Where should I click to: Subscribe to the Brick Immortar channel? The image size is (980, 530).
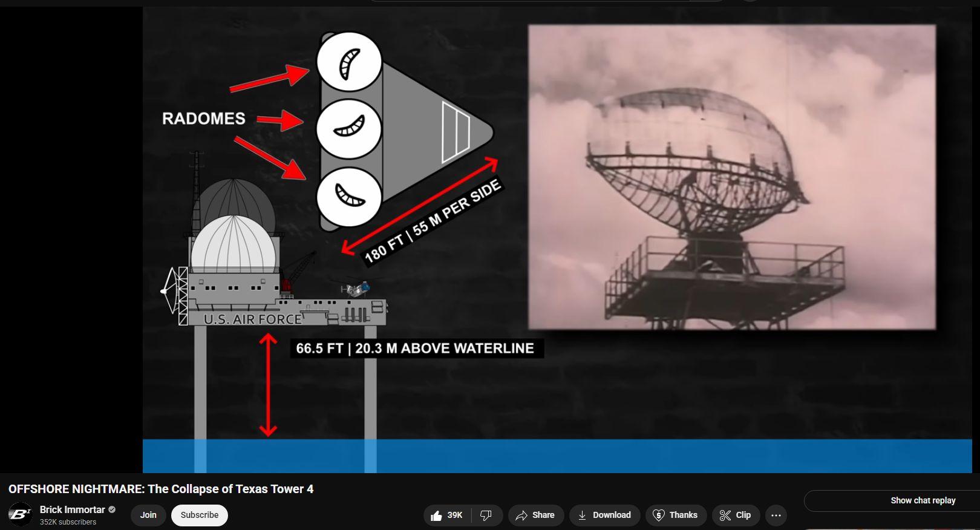[x=199, y=515]
